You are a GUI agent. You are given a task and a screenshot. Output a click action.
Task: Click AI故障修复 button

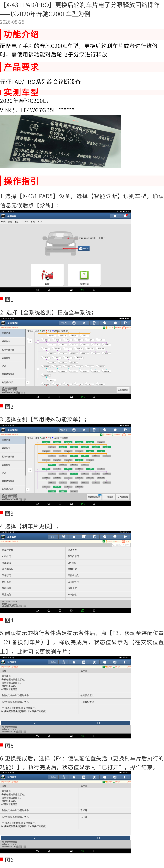(123, 497)
